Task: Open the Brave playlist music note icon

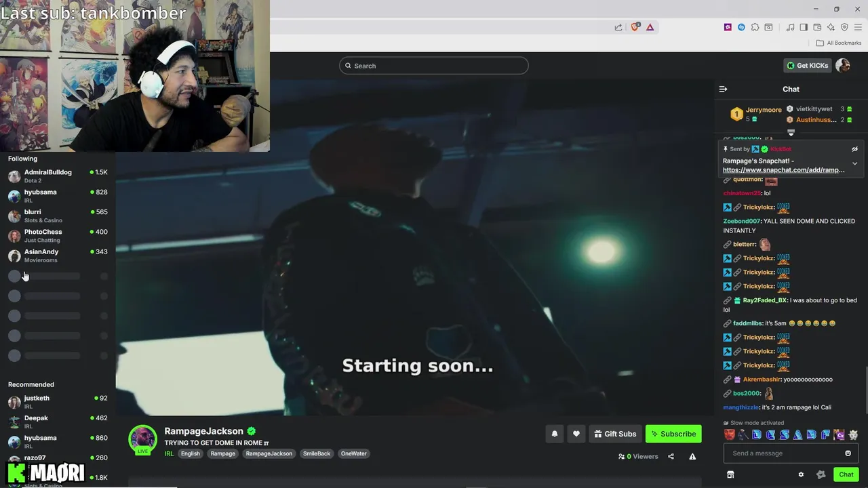Action: [790, 27]
